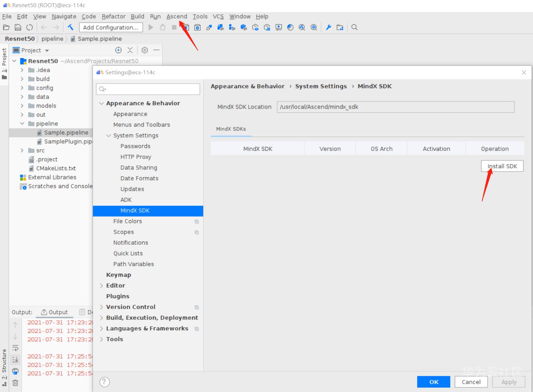The width and height of the screenshot is (533, 392).
Task: Select the Output tab in bottom panel
Action: pyautogui.click(x=55, y=312)
